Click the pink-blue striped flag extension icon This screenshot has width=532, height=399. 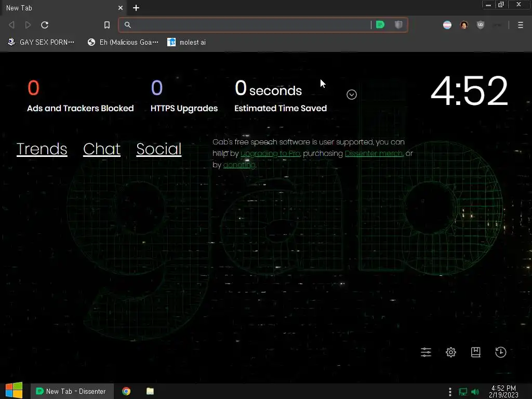[x=447, y=25]
